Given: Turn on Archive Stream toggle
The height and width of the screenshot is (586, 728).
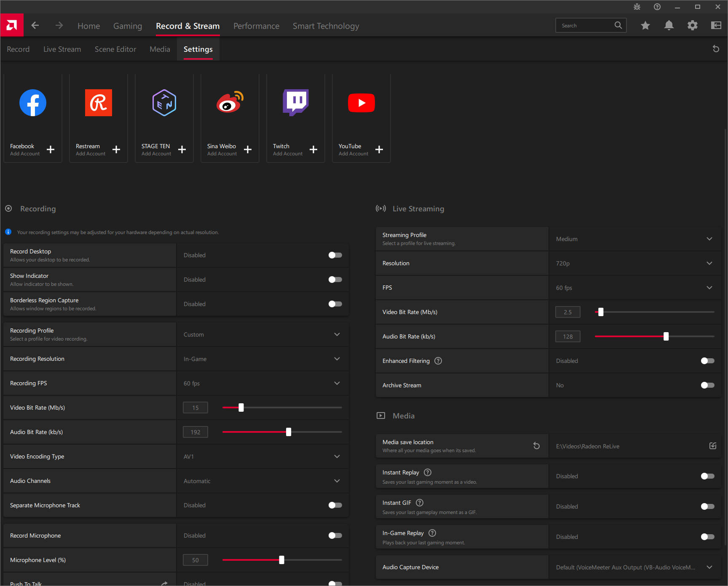Looking at the screenshot, I should 708,385.
